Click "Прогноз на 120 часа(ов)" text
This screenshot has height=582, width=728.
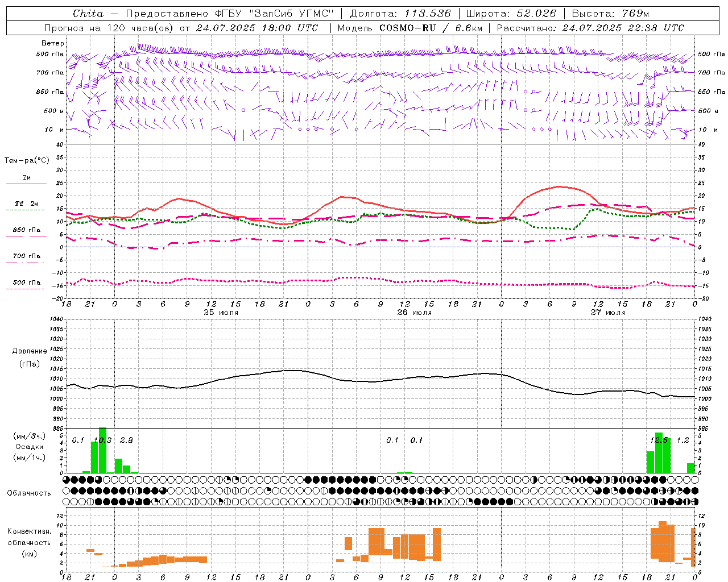point(110,28)
